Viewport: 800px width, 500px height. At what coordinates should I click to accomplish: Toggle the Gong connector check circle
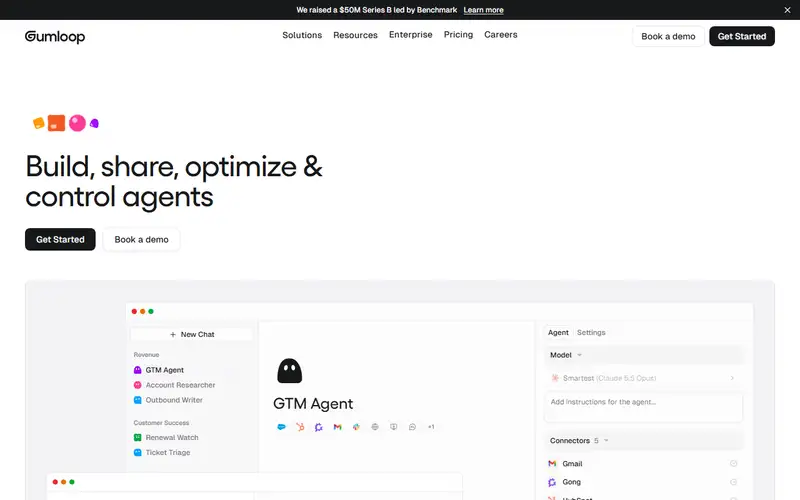(733, 482)
